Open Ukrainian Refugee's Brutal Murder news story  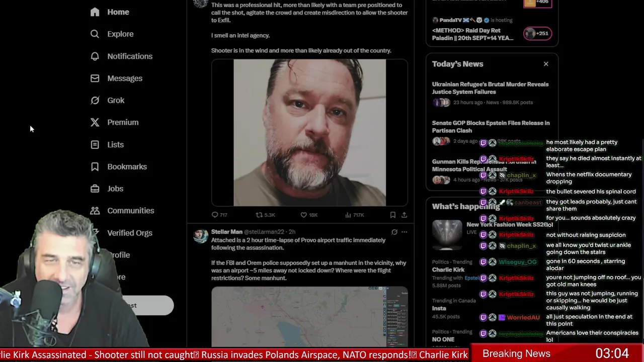[490, 88]
